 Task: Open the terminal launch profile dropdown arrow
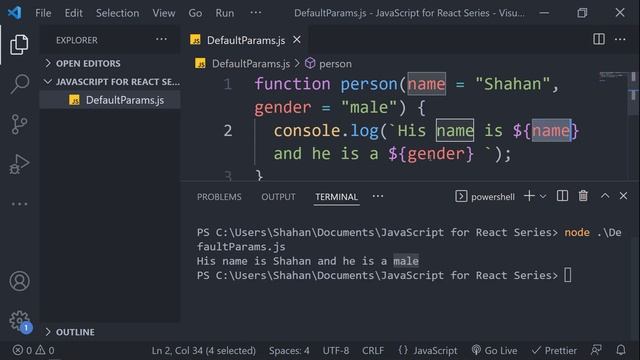click(543, 197)
